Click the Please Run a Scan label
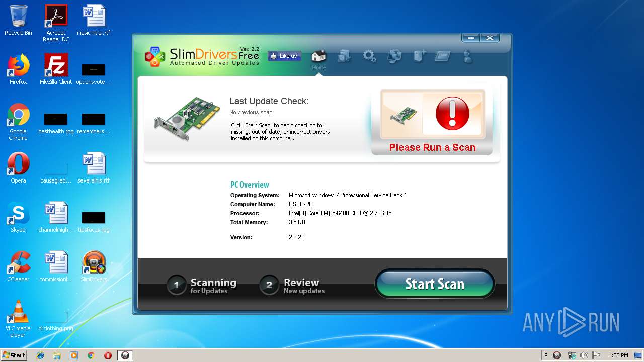Viewport: 644px width, 362px height. [432, 147]
